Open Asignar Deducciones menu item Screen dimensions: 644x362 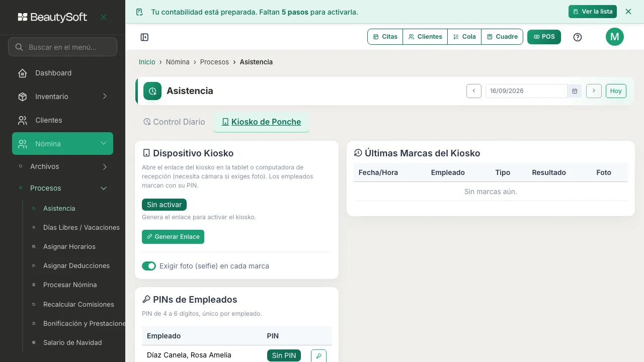click(x=76, y=266)
